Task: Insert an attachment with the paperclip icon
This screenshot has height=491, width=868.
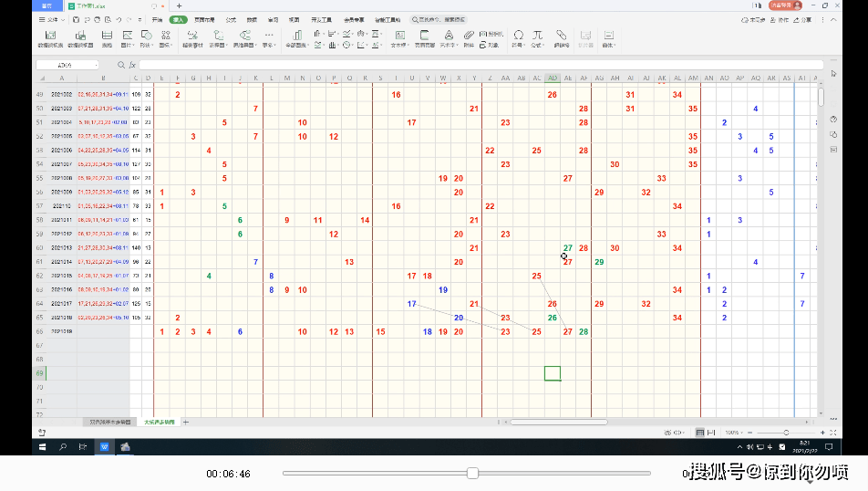Action: (469, 38)
